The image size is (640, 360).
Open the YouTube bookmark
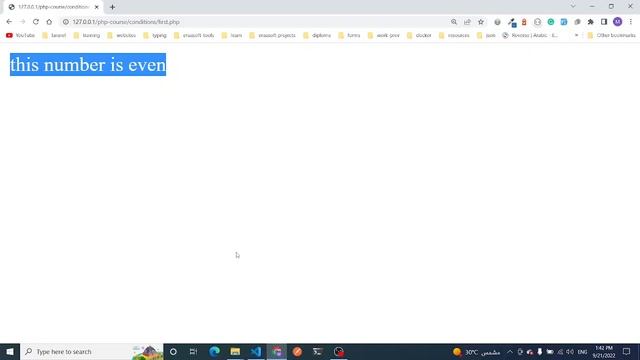point(20,36)
